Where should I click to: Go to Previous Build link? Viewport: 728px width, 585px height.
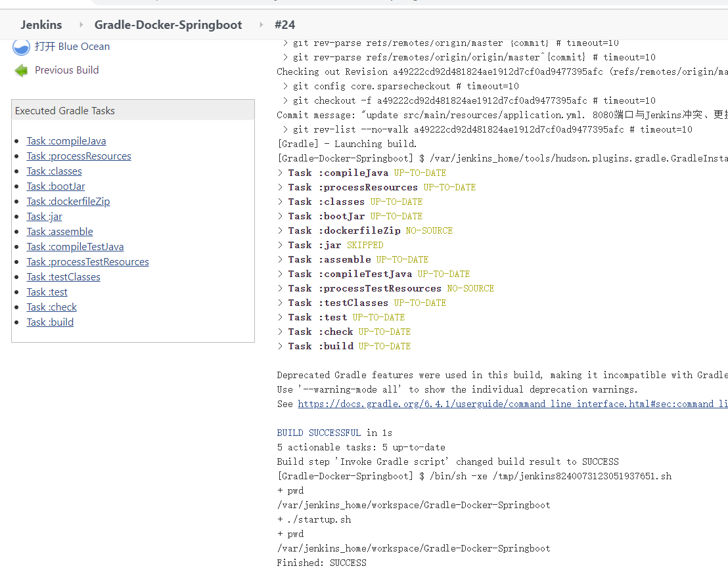click(x=67, y=70)
